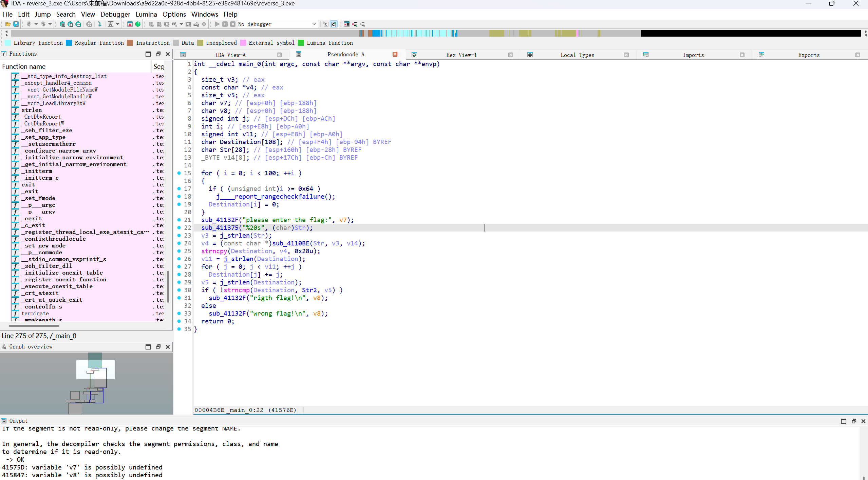The height and width of the screenshot is (480, 868).
Task: Click the green circle toolbar icon
Action: (138, 24)
